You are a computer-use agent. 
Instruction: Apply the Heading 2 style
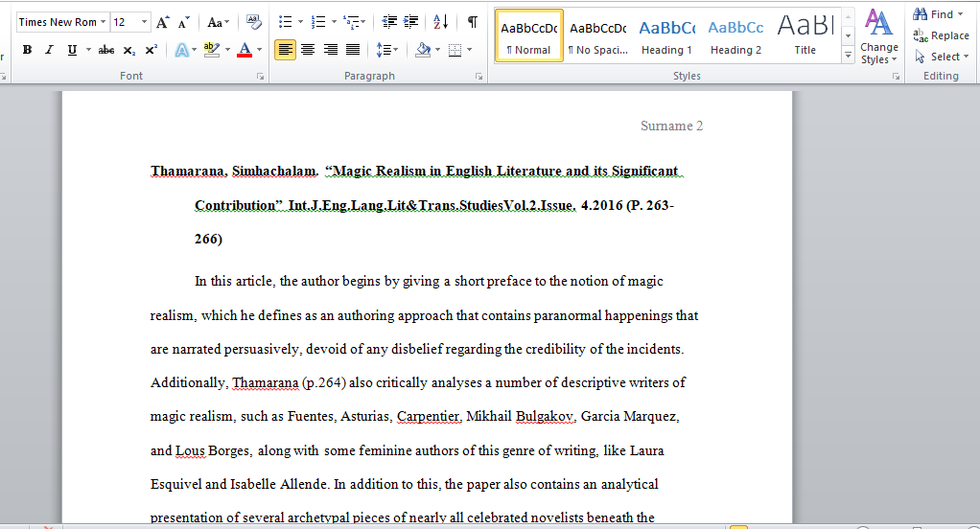(735, 35)
